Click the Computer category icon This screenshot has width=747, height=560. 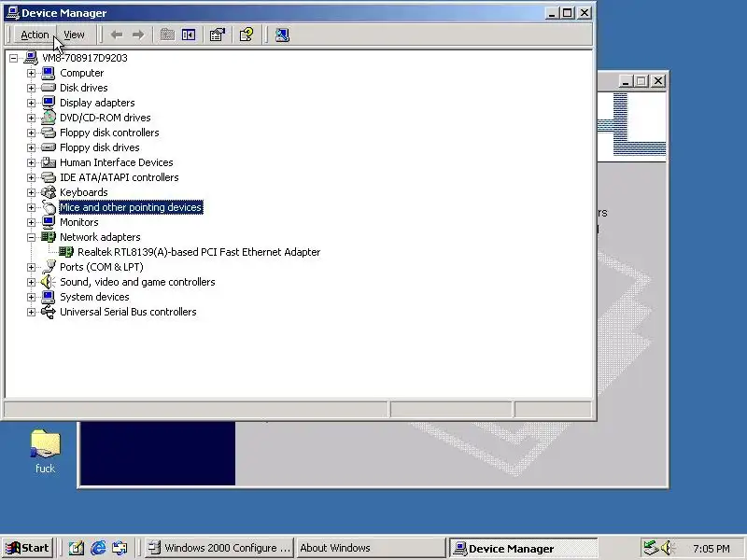pos(49,73)
